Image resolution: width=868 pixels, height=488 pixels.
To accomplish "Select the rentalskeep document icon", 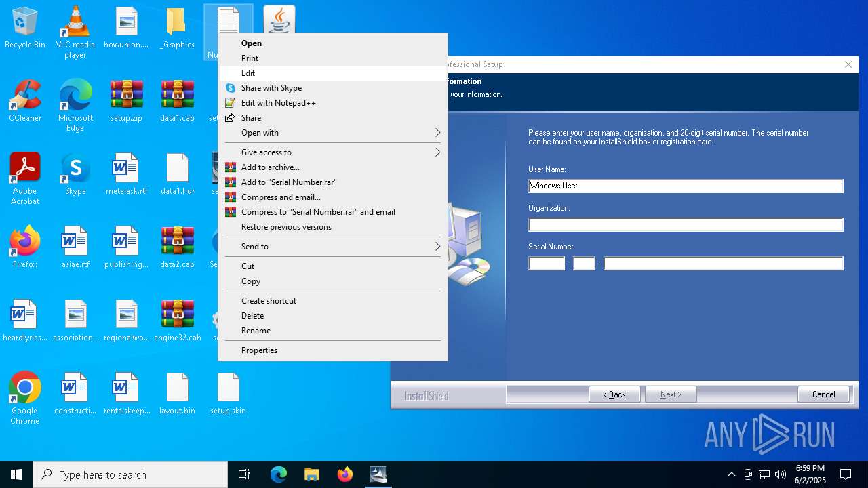I will pos(126,394).
